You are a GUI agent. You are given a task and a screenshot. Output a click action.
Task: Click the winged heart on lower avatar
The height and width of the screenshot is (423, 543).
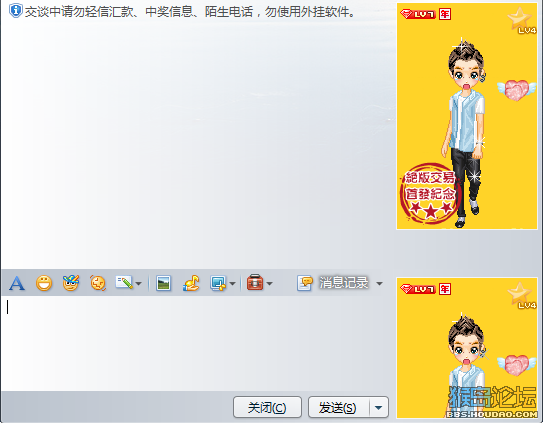516,365
